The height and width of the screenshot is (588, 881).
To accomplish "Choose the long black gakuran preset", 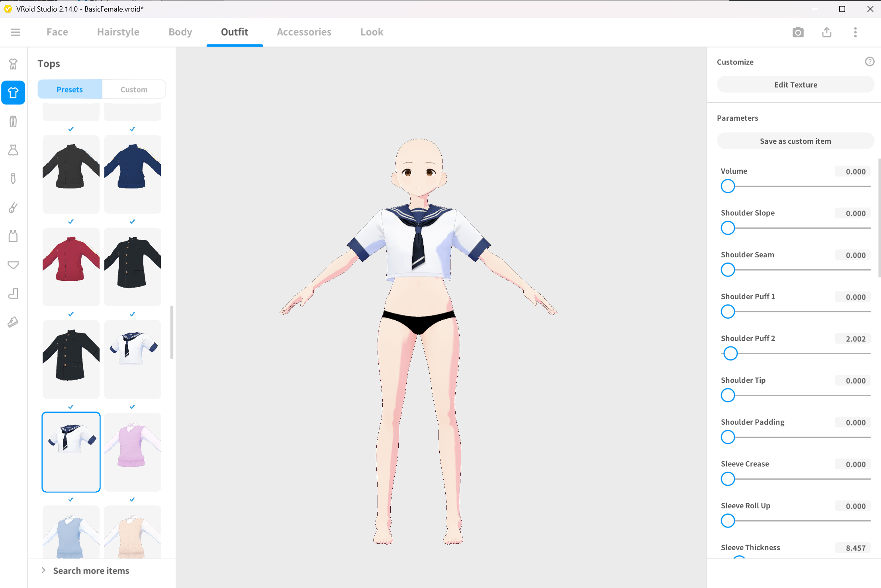I will pyautogui.click(x=71, y=359).
